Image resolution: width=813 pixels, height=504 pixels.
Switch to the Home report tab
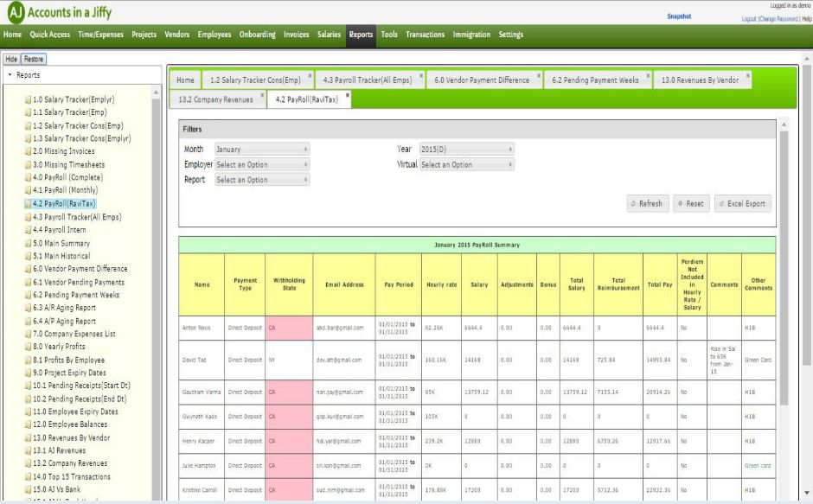tap(185, 80)
